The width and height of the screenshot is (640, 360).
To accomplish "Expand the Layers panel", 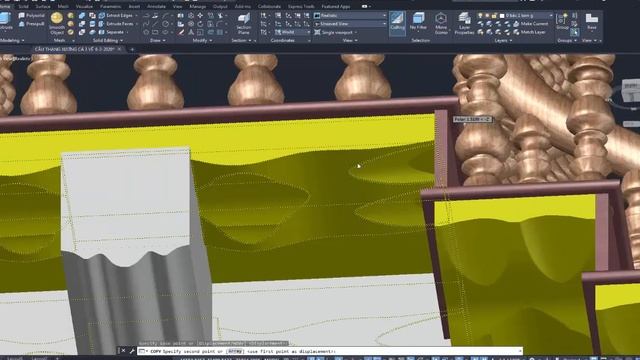I will click(x=503, y=41).
